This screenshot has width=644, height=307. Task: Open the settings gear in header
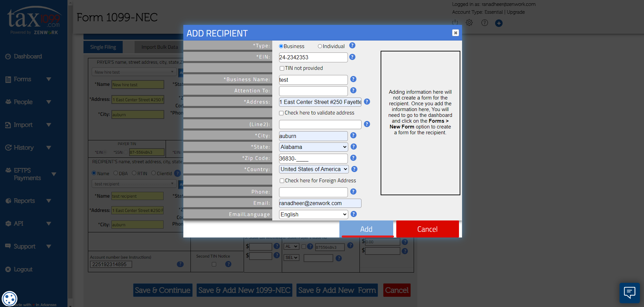[x=469, y=22]
